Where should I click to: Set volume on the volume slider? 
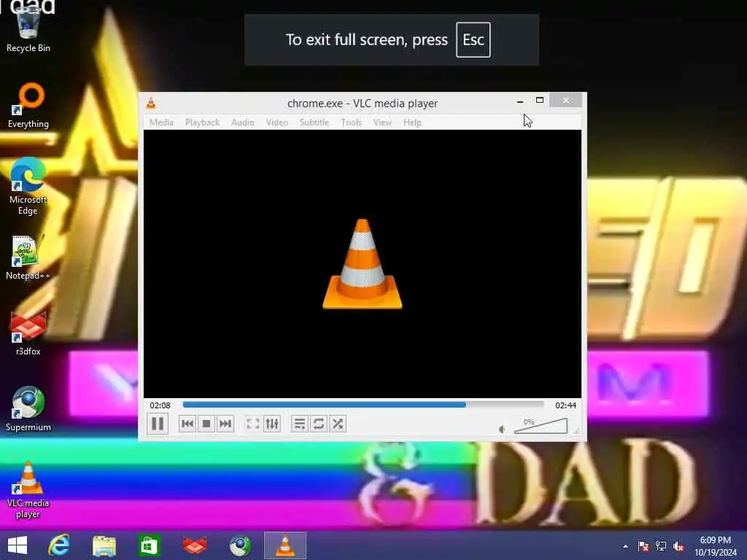[541, 426]
